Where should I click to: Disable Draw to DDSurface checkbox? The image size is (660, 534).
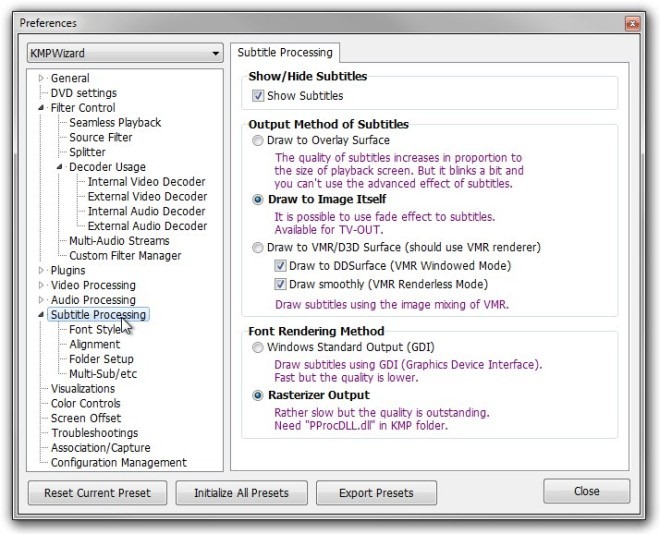(281, 266)
